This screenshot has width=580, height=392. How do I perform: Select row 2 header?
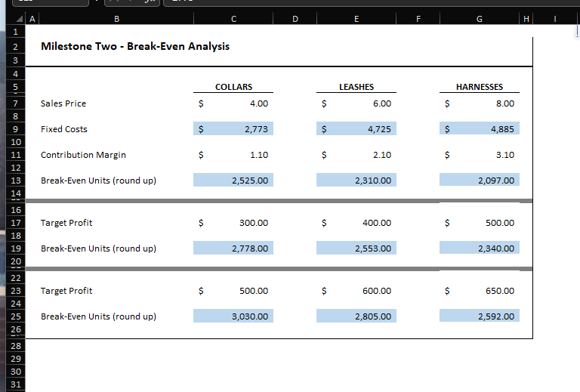(16, 47)
